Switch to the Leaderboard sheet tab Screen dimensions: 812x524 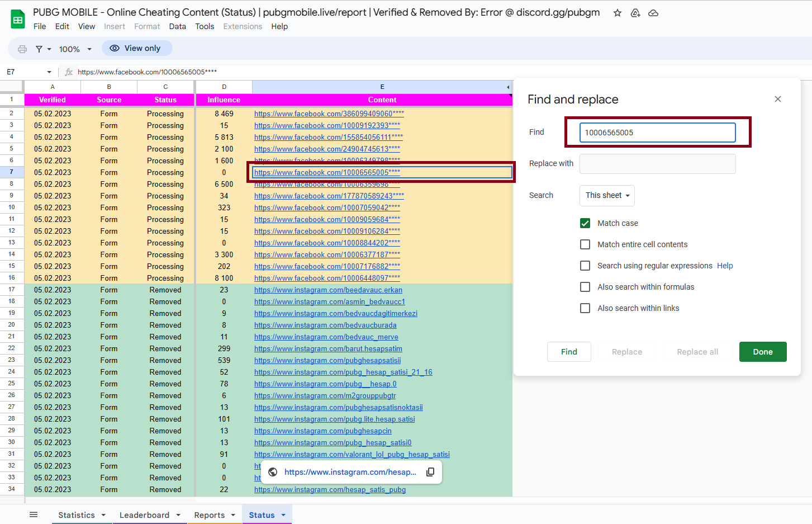click(144, 514)
